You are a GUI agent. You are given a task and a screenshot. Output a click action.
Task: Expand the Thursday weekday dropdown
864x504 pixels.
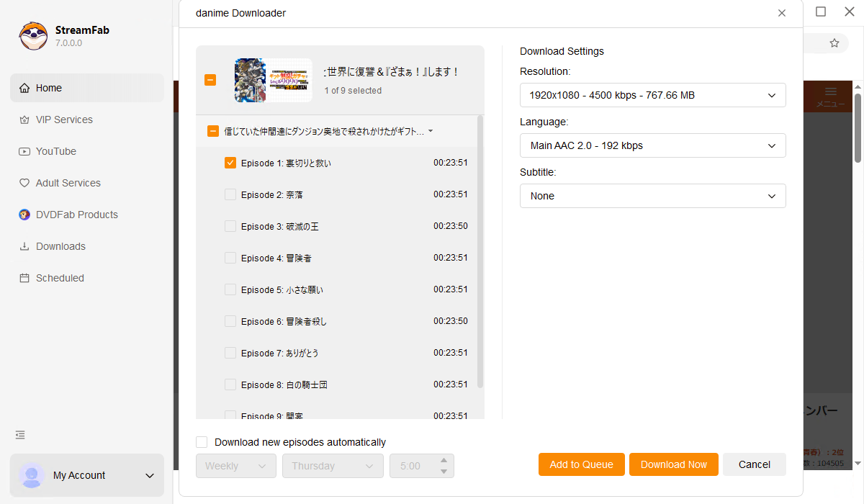pyautogui.click(x=333, y=466)
